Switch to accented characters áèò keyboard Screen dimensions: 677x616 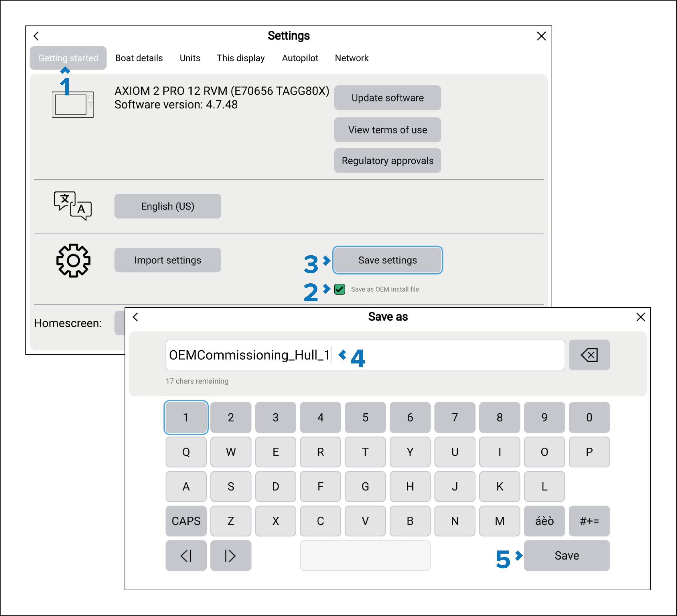[x=544, y=521]
